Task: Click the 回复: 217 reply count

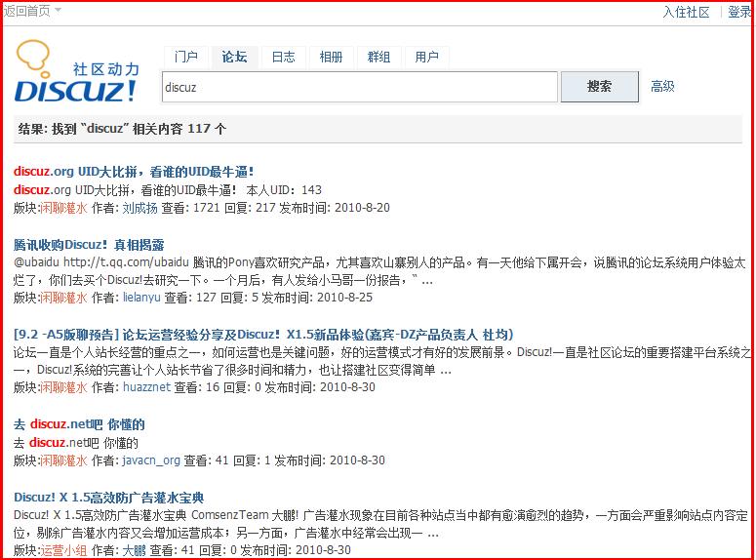Action: coord(250,208)
